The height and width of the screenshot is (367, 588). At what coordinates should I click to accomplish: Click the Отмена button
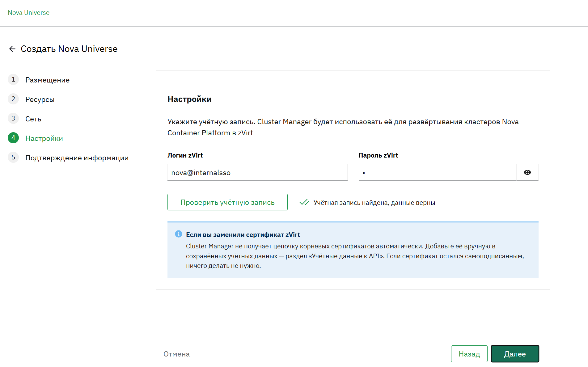177,354
